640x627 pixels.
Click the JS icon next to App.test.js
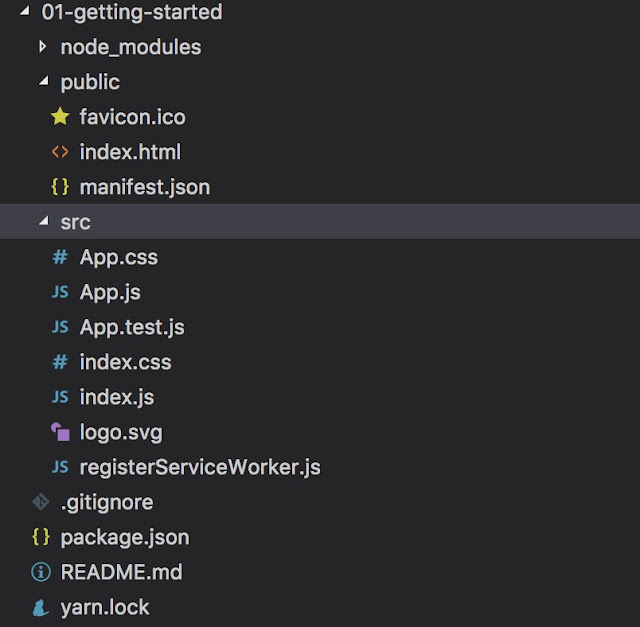tap(60, 327)
